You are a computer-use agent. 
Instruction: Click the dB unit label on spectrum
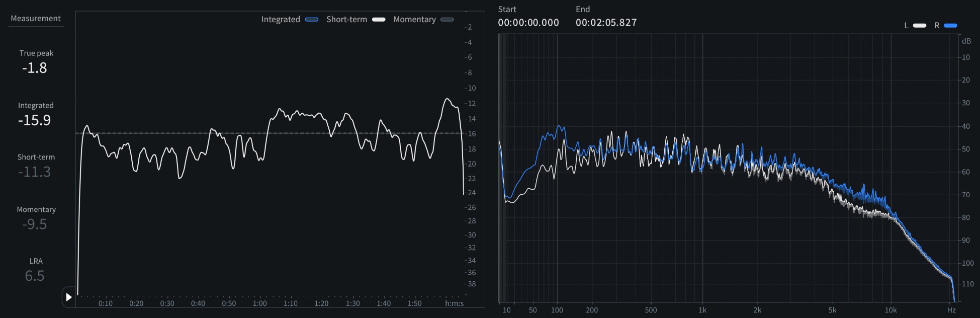(x=966, y=41)
